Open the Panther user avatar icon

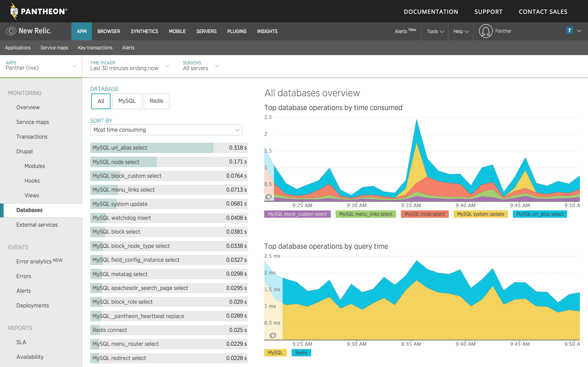[x=486, y=31]
